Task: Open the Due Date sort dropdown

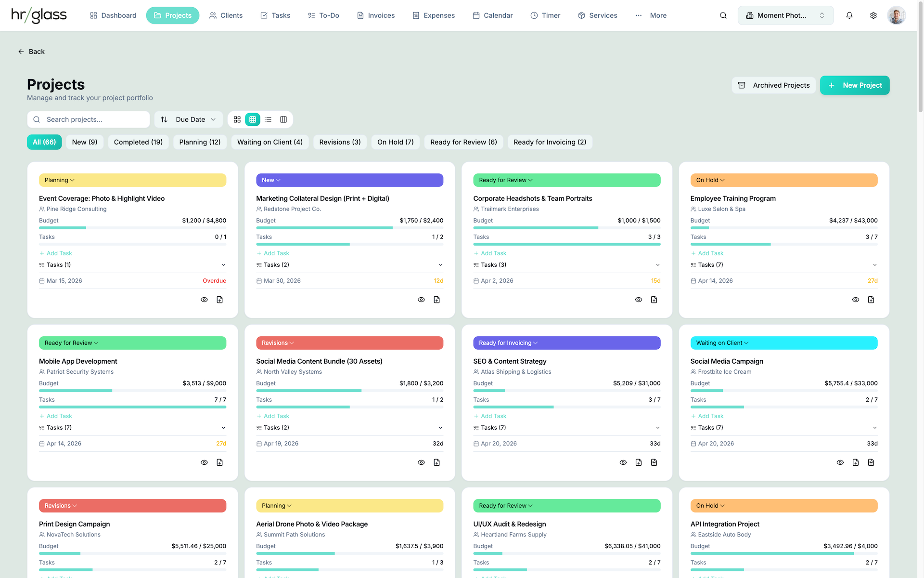Action: 189,119
